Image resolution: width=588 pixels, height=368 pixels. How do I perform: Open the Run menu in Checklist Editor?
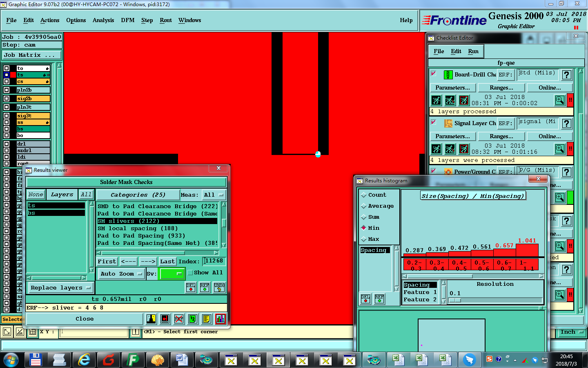pyautogui.click(x=473, y=51)
